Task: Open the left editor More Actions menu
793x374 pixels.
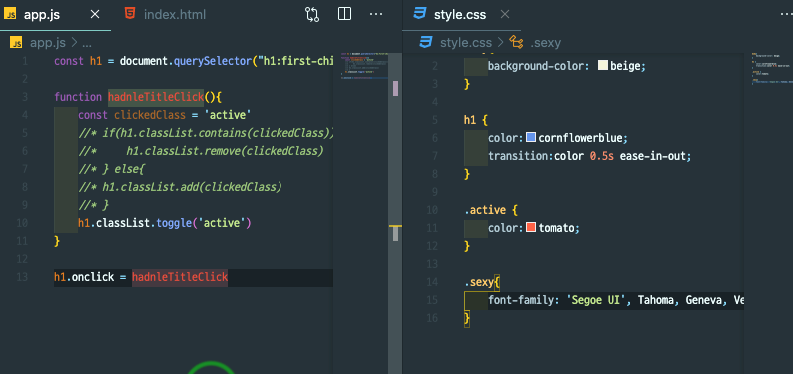Action: point(376,14)
